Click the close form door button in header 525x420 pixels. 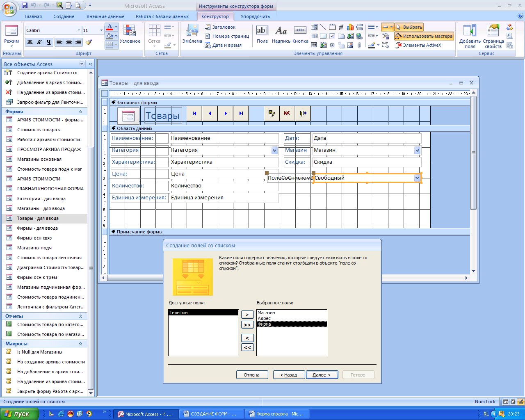coord(303,114)
